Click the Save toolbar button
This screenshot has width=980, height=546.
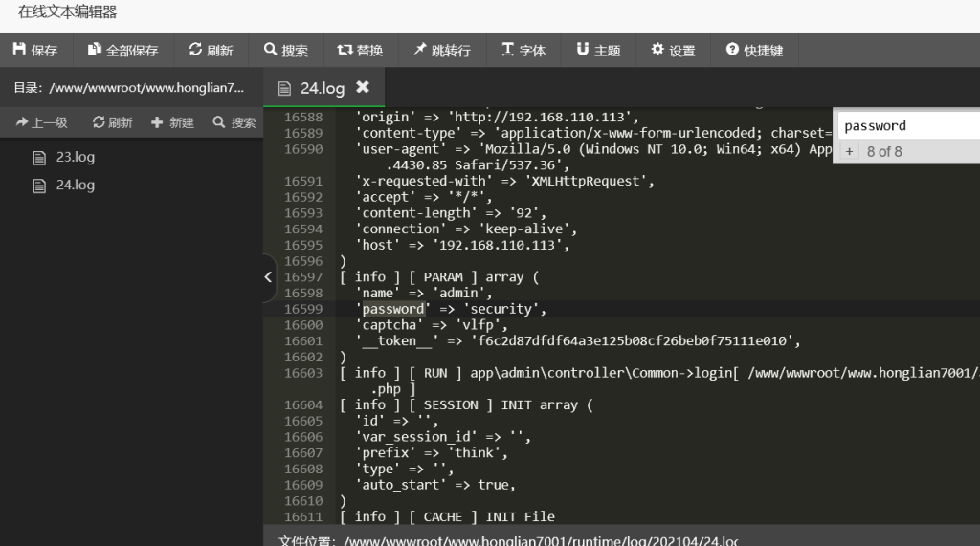35,50
